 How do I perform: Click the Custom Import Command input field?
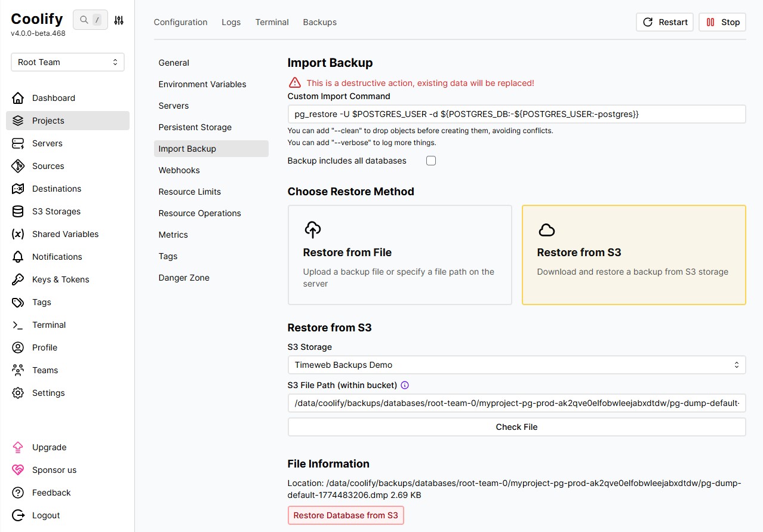pos(517,114)
